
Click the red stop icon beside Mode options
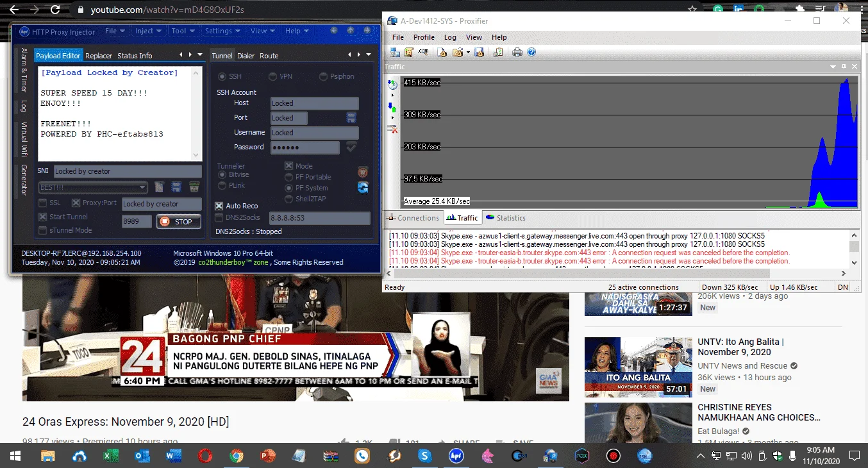pos(363,172)
